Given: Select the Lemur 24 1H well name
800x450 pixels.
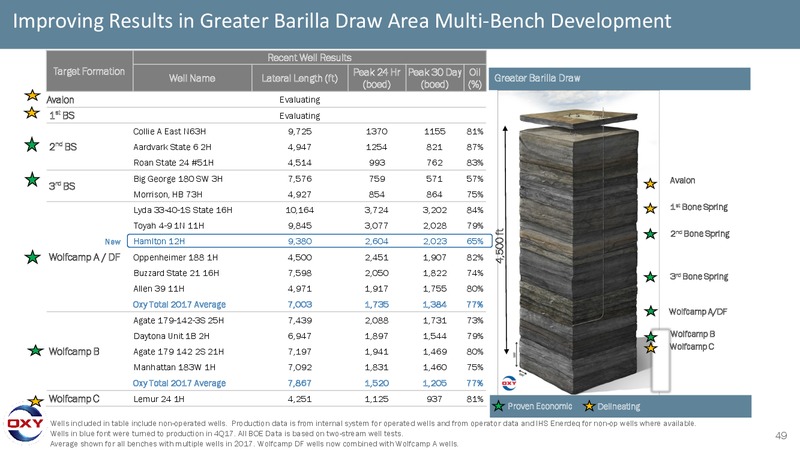Looking at the screenshot, I should click(x=159, y=399).
